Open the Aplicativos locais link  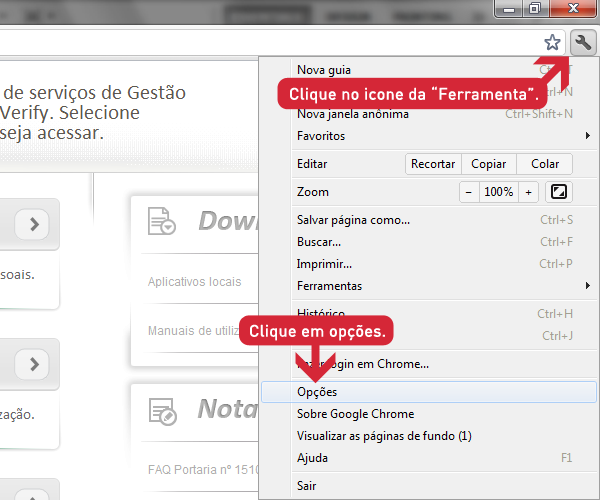point(194,282)
